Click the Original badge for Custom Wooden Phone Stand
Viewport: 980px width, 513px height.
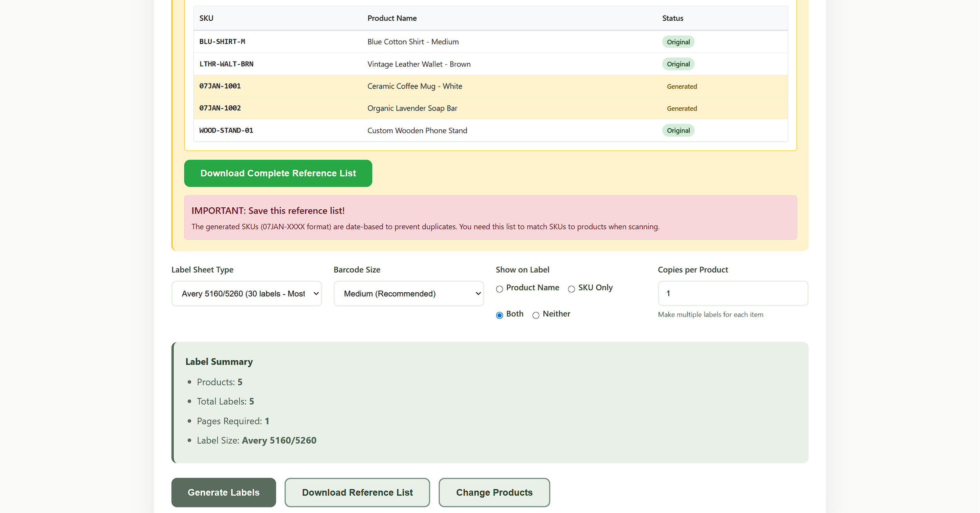coord(678,130)
